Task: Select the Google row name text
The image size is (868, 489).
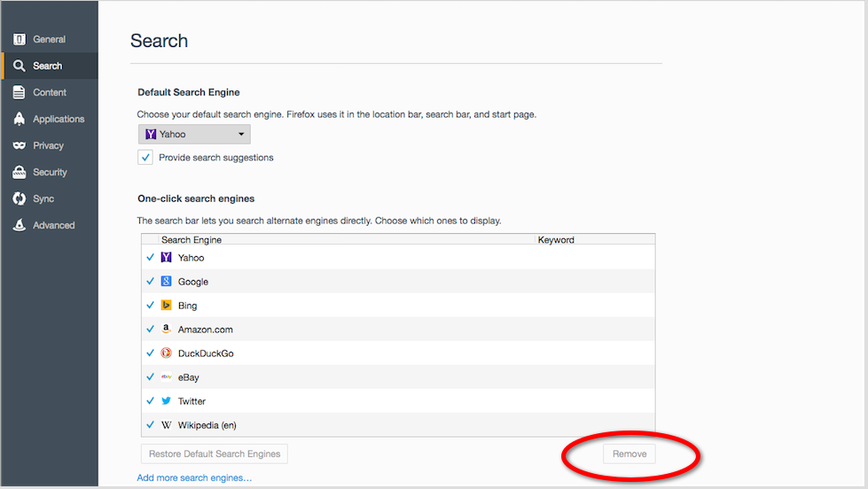Action: 193,281
